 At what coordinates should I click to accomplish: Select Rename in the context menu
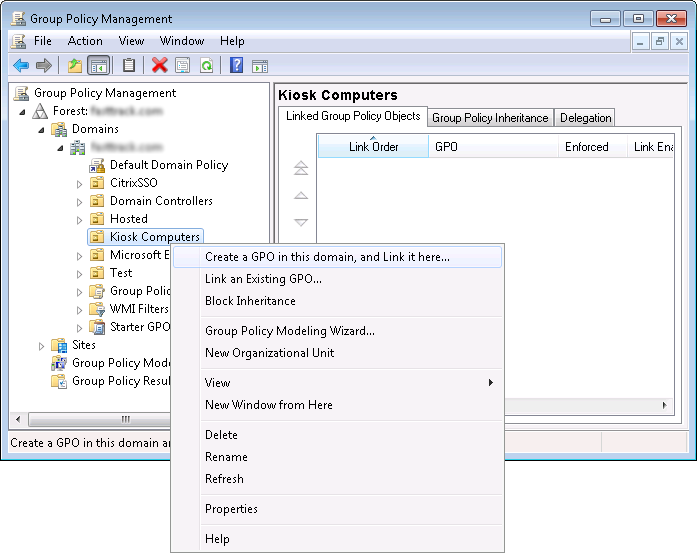point(337,457)
